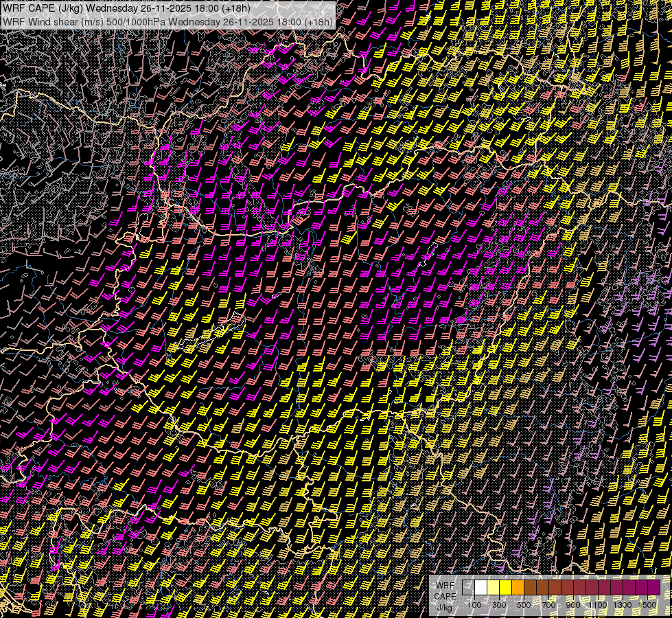Click the first brown swatch after orange
The width and height of the screenshot is (672, 618).
(x=531, y=588)
